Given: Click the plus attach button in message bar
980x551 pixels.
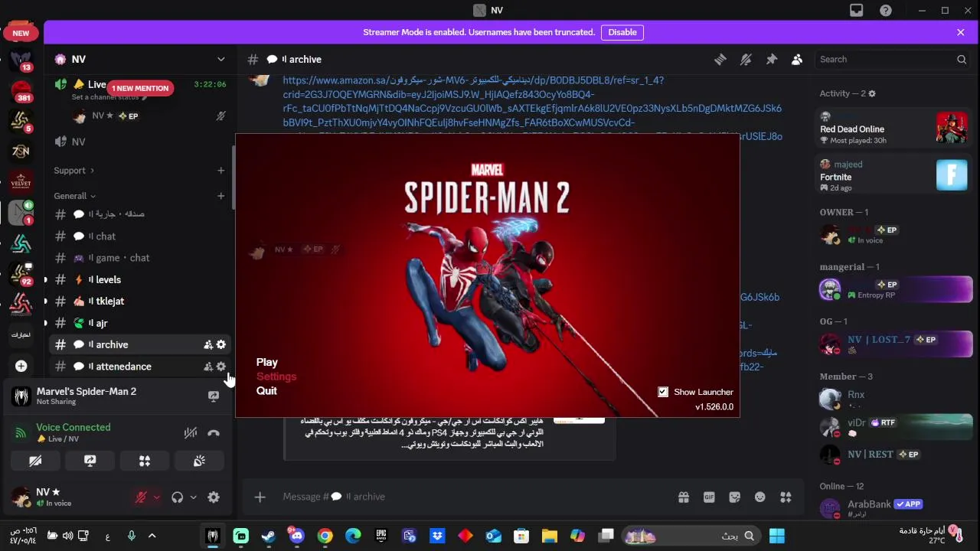Looking at the screenshot, I should pyautogui.click(x=260, y=497).
